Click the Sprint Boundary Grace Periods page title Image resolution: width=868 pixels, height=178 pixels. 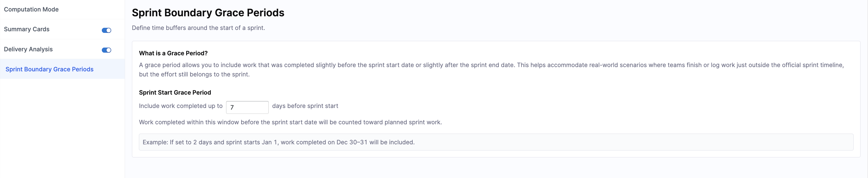coord(208,13)
